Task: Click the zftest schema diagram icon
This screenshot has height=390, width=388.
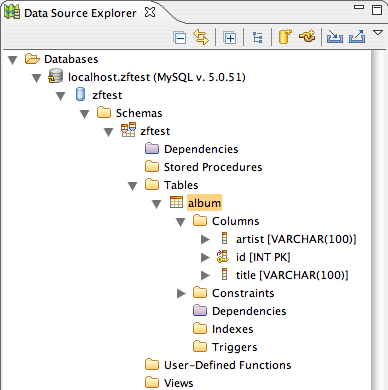Action: coord(128,130)
